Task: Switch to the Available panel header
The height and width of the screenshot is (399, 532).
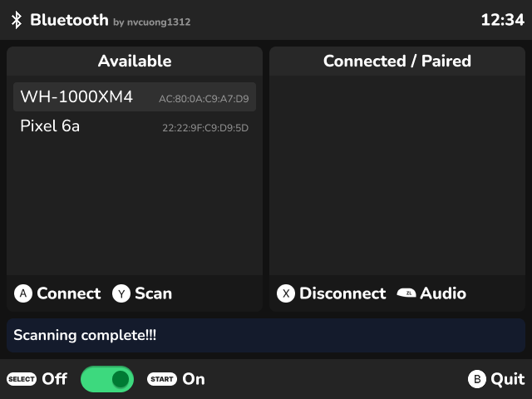Action: click(x=135, y=61)
